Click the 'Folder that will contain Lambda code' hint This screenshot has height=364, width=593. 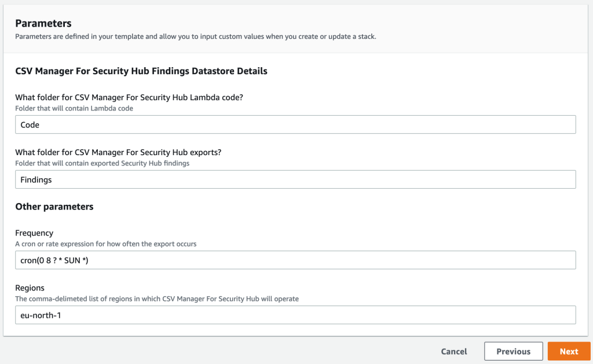pyautogui.click(x=74, y=108)
